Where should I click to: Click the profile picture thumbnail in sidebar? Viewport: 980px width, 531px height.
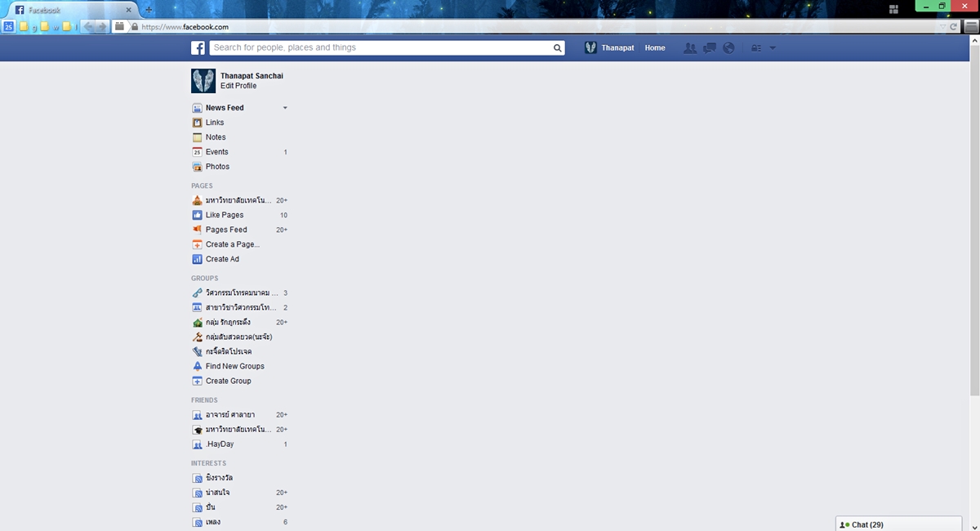click(x=203, y=81)
